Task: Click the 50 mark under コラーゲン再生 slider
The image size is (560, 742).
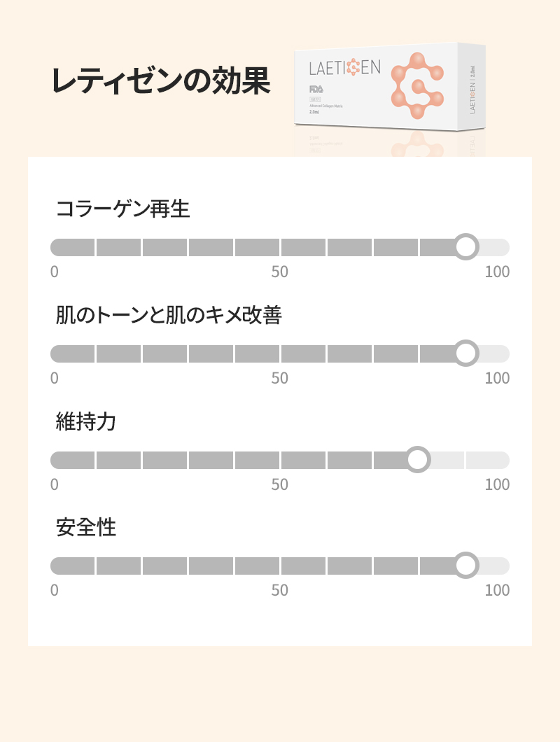Action: (x=280, y=272)
